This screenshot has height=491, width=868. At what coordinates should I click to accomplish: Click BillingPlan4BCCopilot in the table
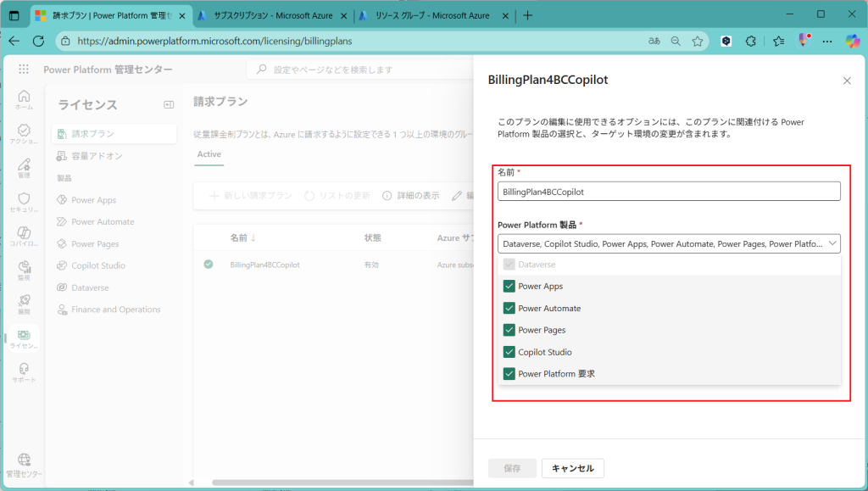click(x=264, y=265)
